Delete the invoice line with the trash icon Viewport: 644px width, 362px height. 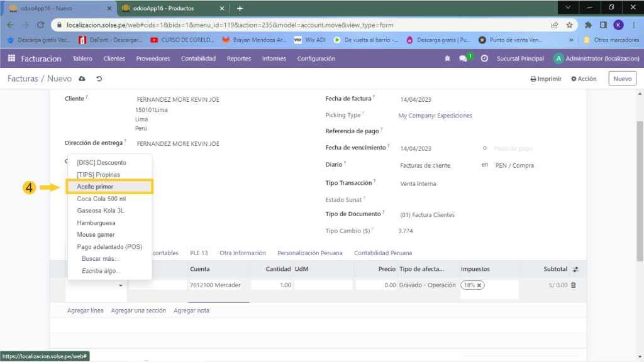pyautogui.click(x=573, y=285)
